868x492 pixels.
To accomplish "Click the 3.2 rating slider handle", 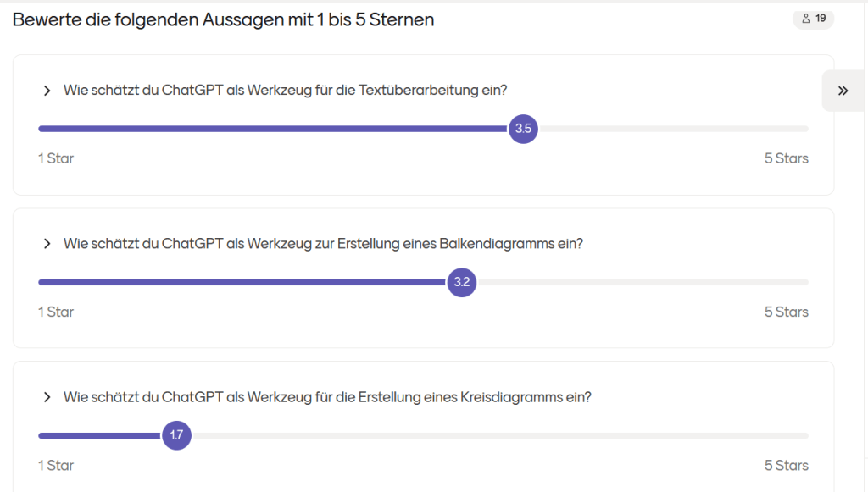I will tap(461, 282).
